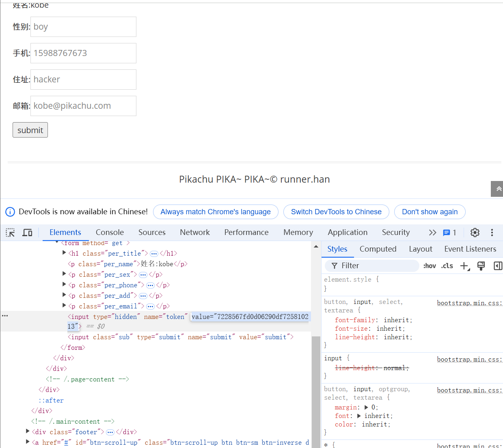The image size is (503, 448).
Task: Click Switch DevTools to Chinese
Action: click(x=336, y=212)
